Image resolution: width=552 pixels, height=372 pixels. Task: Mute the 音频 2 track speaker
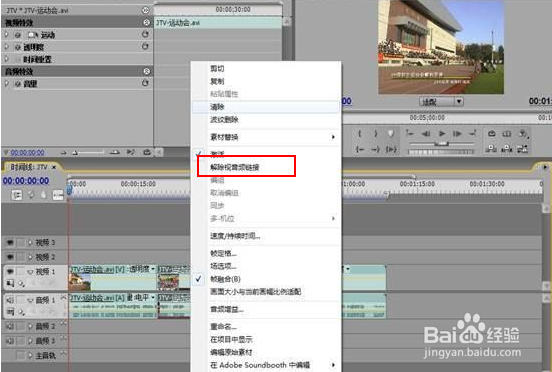(10, 326)
